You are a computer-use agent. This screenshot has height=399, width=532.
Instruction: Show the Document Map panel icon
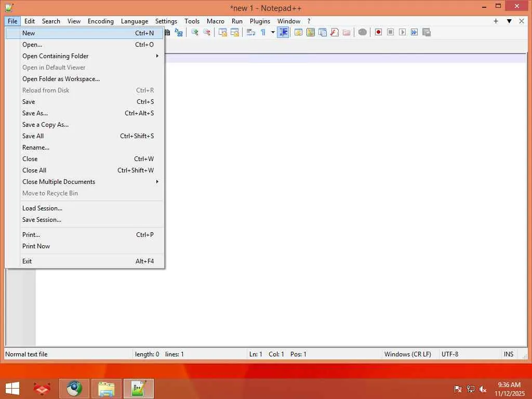(311, 32)
